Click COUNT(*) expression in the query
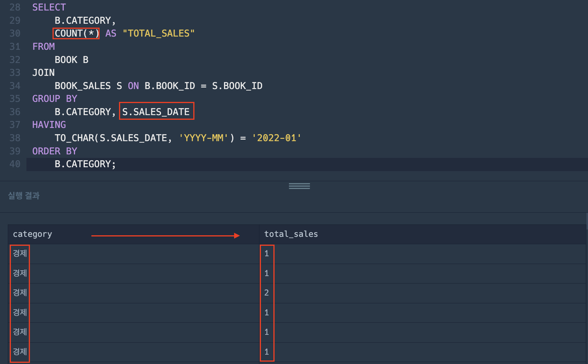This screenshot has width=588, height=364. click(x=77, y=33)
